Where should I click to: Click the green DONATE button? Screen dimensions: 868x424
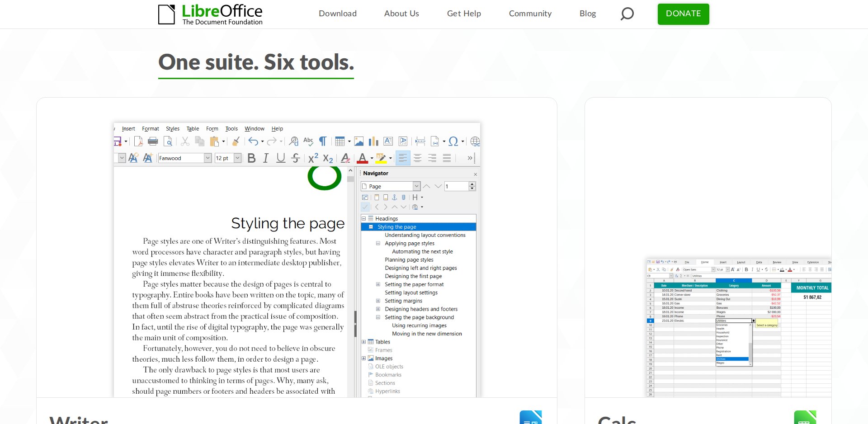tap(683, 14)
